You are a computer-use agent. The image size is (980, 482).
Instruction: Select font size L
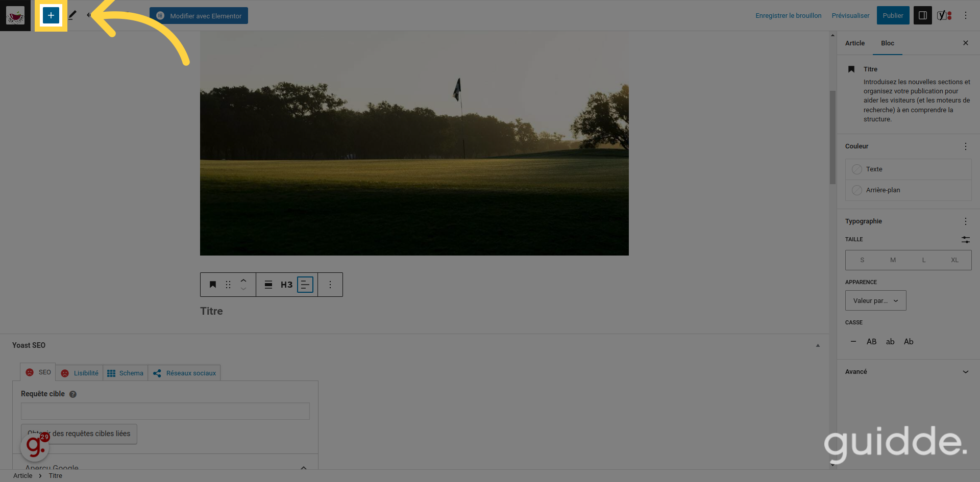[923, 260]
